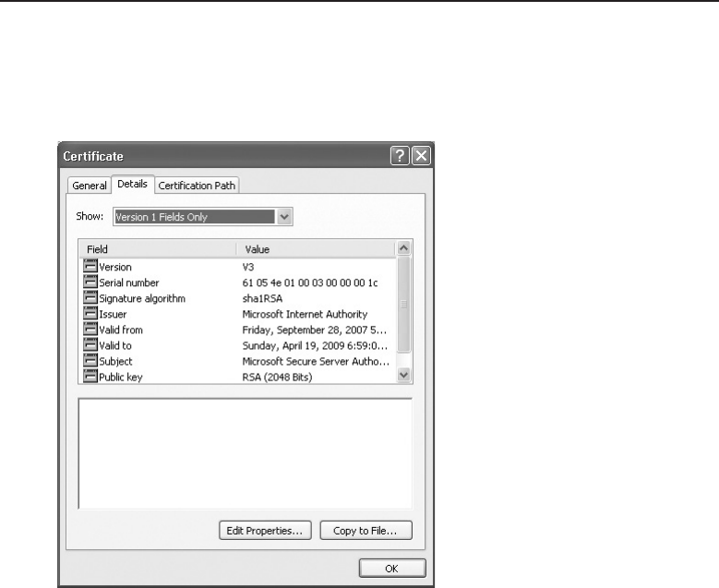719x588 pixels.
Task: Click the value 'Microsoft Secure Server Autho...'
Action: tap(316, 362)
